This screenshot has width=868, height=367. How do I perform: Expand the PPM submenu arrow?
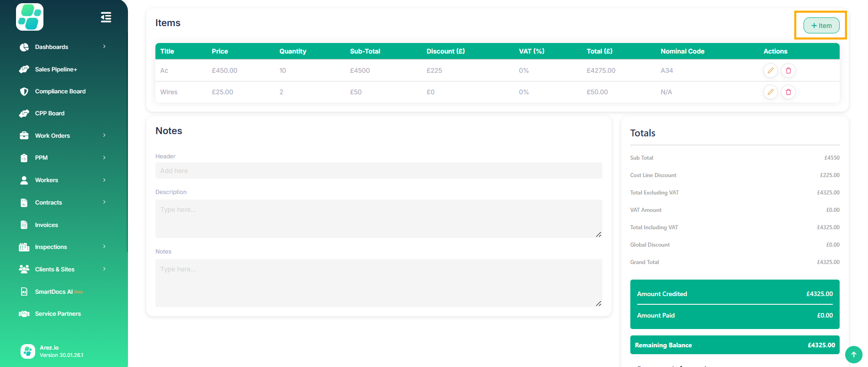tap(104, 158)
